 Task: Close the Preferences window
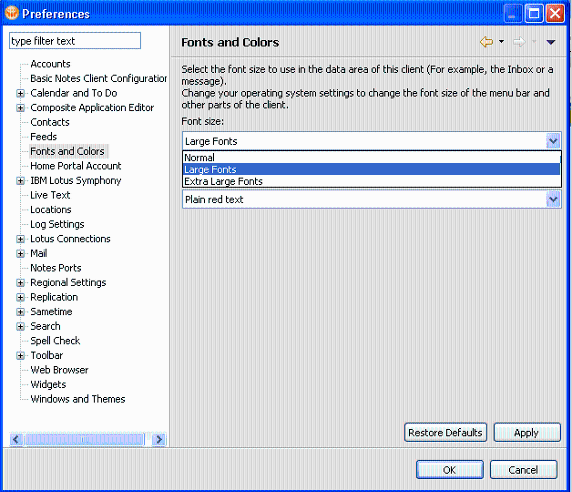click(x=555, y=14)
